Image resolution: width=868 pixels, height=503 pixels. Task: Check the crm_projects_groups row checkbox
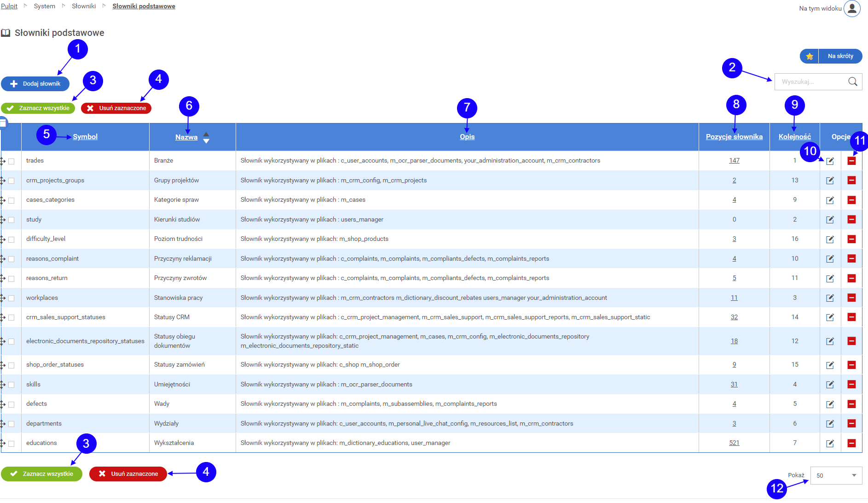coord(12,181)
